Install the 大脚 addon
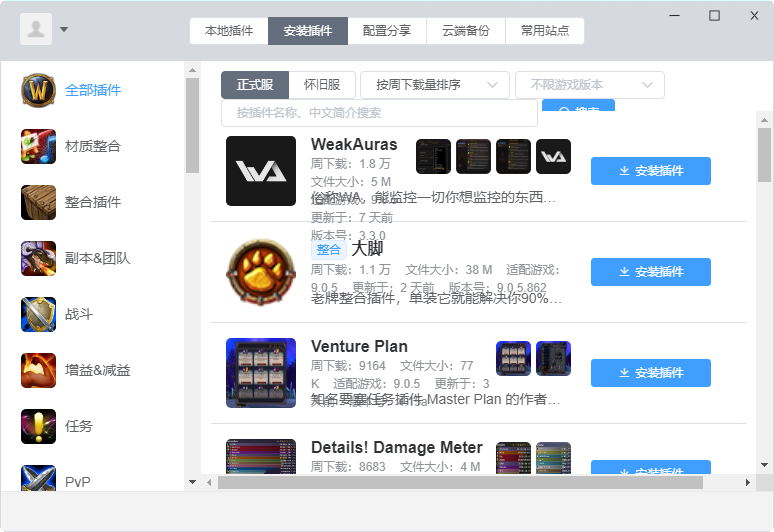The height and width of the screenshot is (532, 774). [x=651, y=272]
